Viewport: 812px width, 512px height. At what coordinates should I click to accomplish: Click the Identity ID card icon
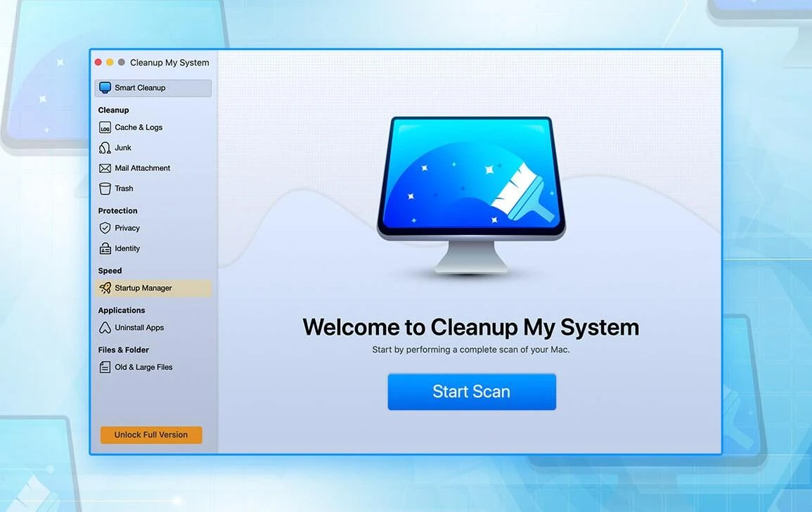click(x=105, y=248)
